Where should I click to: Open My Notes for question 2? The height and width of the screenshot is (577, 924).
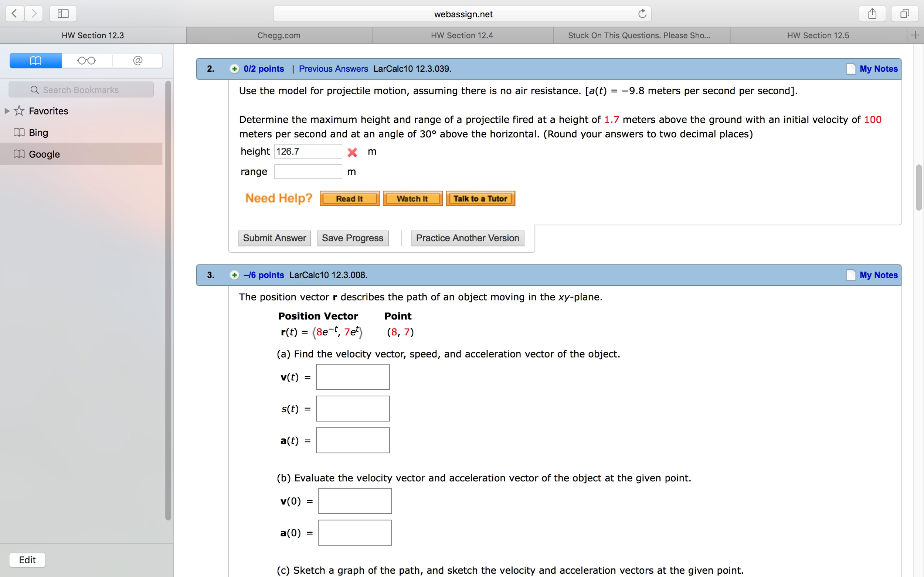(x=879, y=69)
